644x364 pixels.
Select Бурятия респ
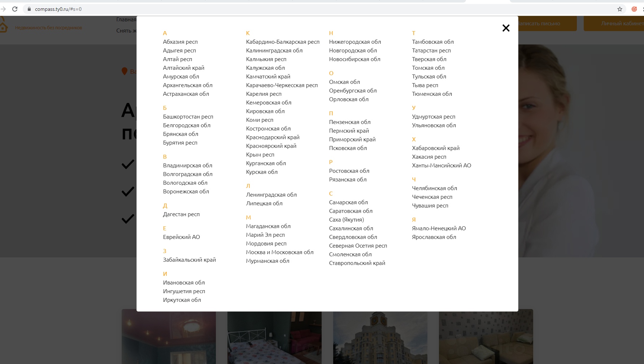pos(180,143)
